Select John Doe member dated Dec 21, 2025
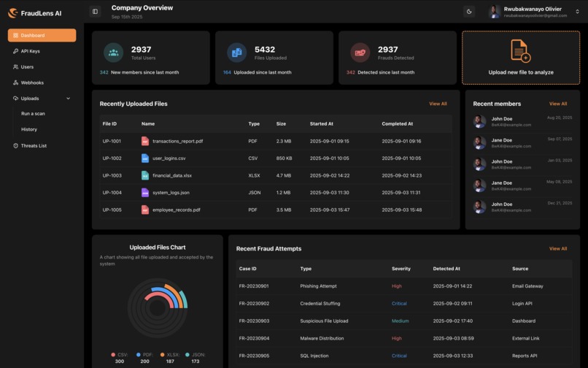 point(522,207)
